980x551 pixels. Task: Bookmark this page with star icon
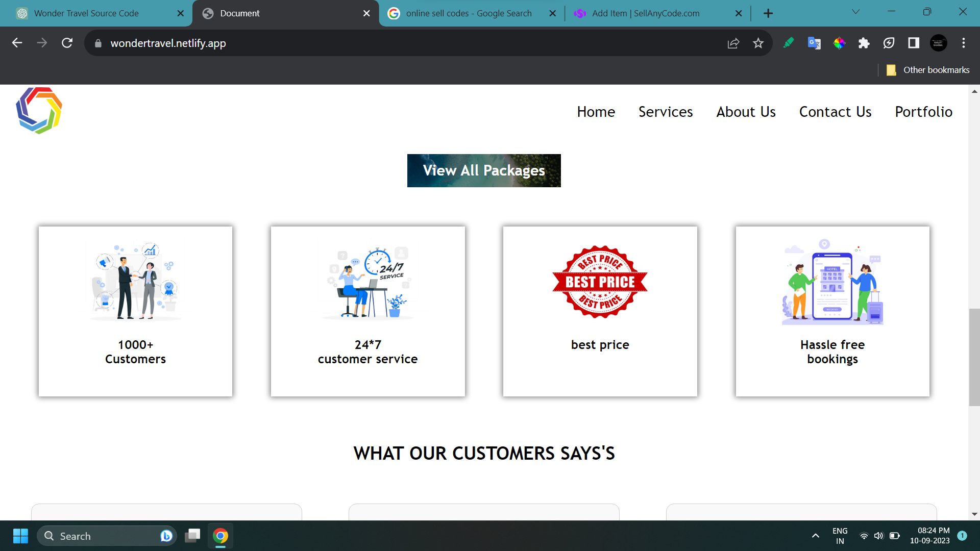click(x=758, y=43)
